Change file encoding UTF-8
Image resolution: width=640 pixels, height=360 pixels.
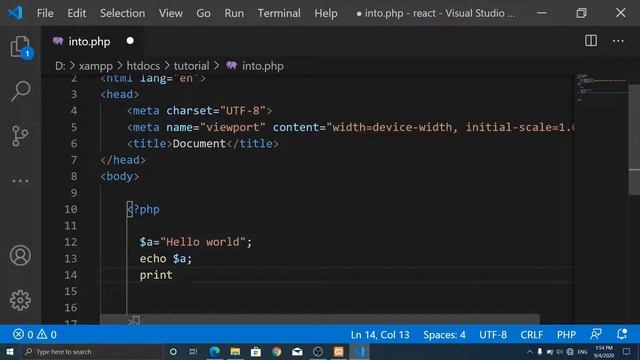[493, 335]
